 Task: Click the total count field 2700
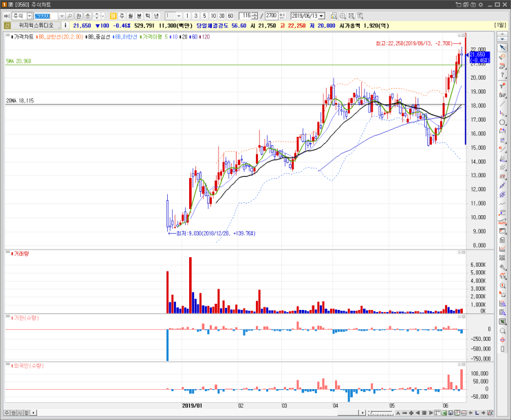pos(271,16)
